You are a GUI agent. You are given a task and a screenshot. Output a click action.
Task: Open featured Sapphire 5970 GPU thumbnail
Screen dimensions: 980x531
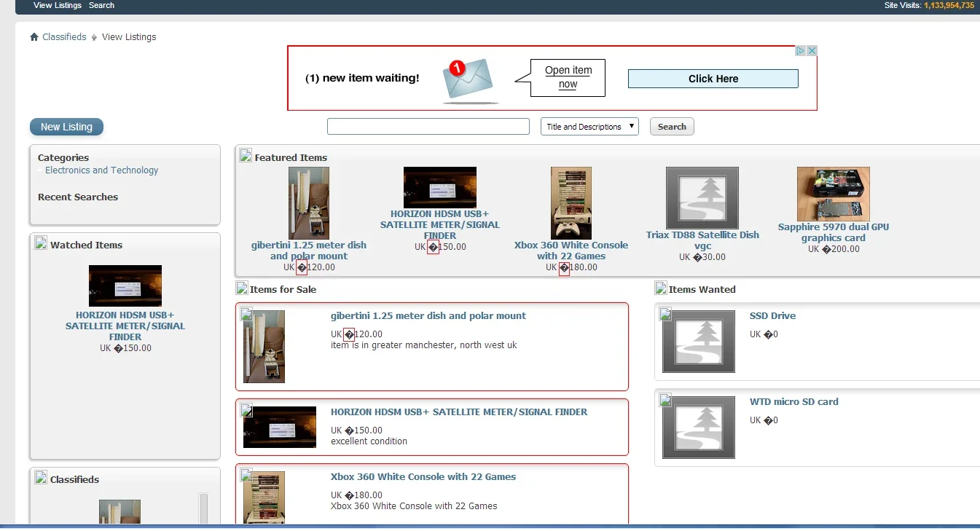click(834, 194)
